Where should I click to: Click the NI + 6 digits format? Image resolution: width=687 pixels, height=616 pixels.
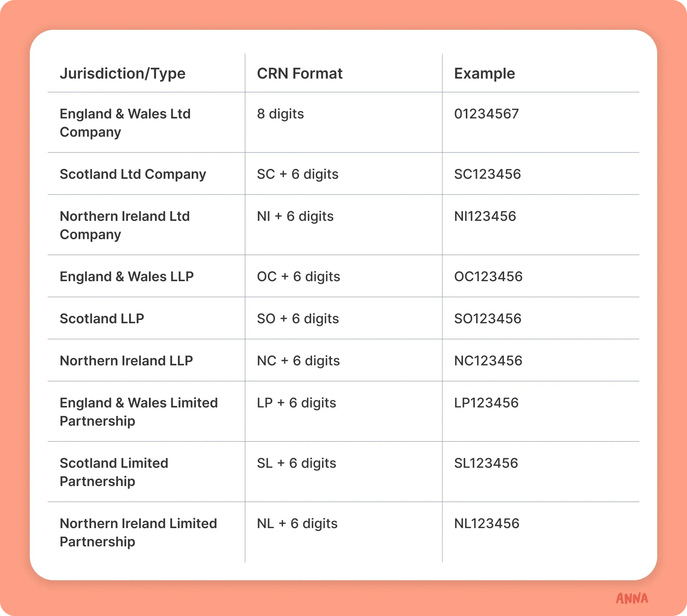click(x=295, y=216)
